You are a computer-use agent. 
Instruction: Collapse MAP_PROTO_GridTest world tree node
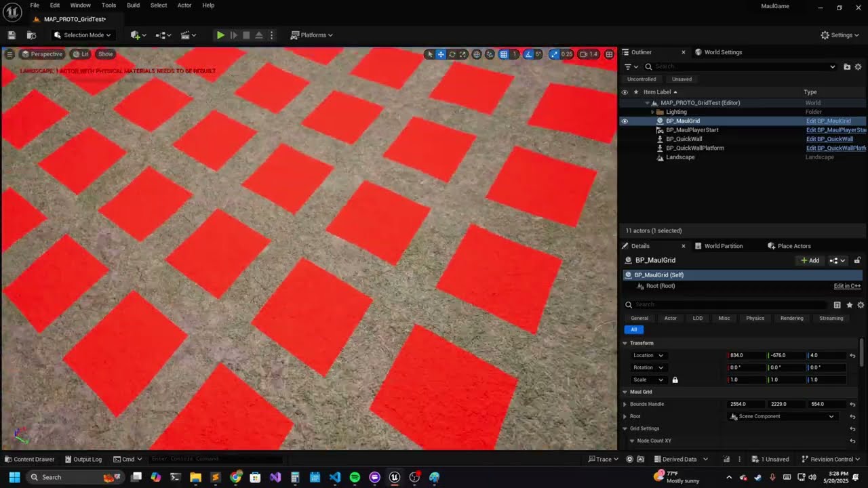(647, 103)
